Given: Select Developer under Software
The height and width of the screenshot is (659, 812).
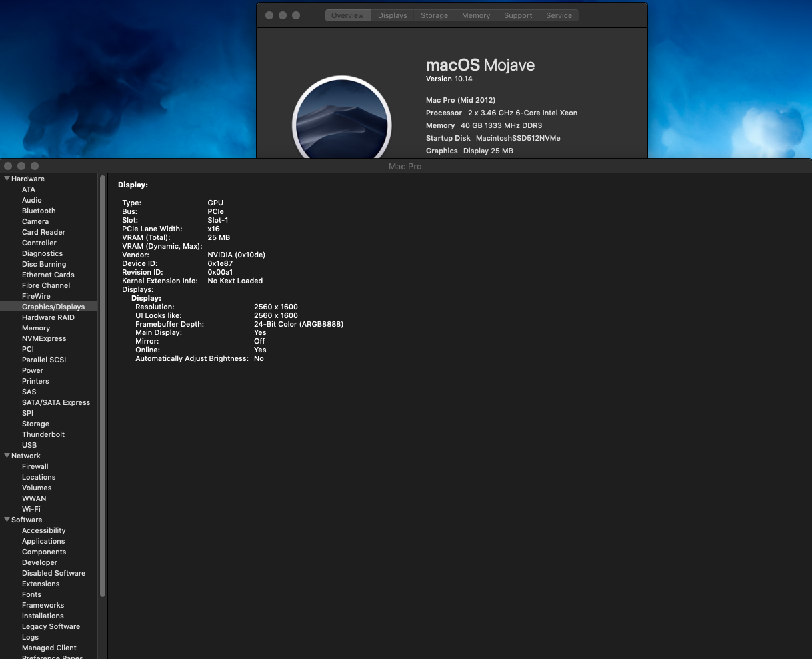Looking at the screenshot, I should click(x=40, y=562).
